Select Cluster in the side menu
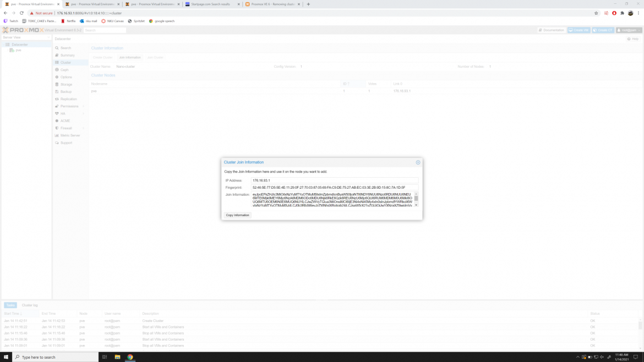 coord(66,62)
